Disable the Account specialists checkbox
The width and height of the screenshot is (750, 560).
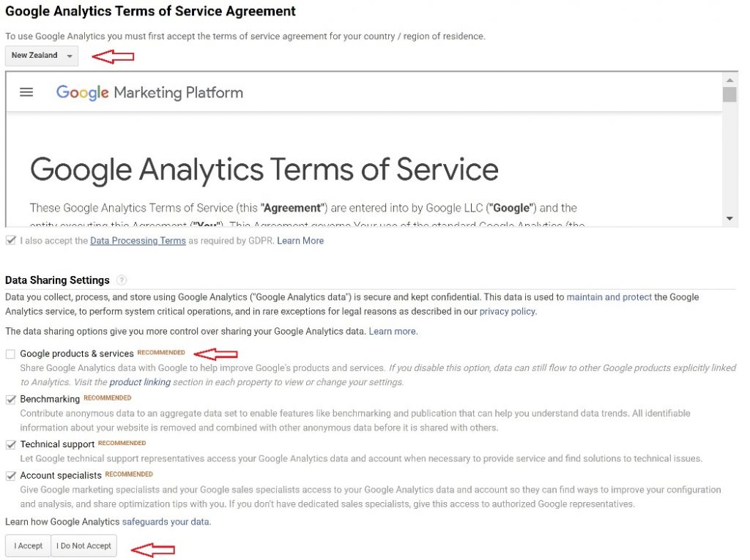point(10,476)
